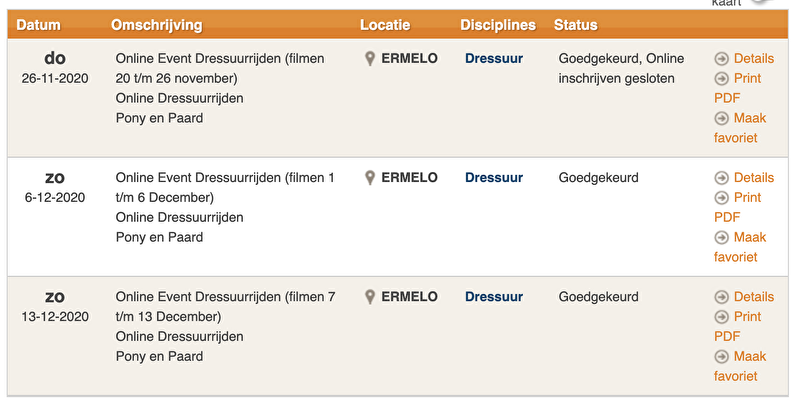
Task: Open the Dressuur discipline link for 13-12-2020
Action: coord(494,297)
